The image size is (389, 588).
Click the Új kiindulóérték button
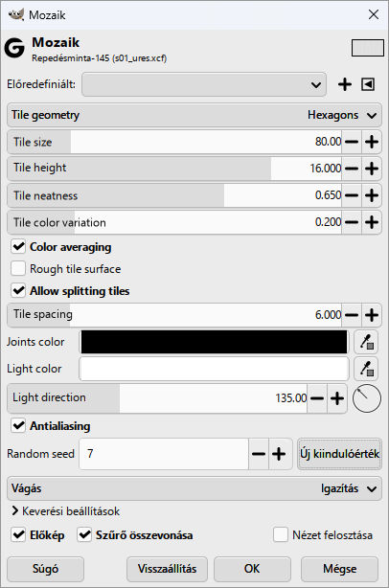coord(339,454)
